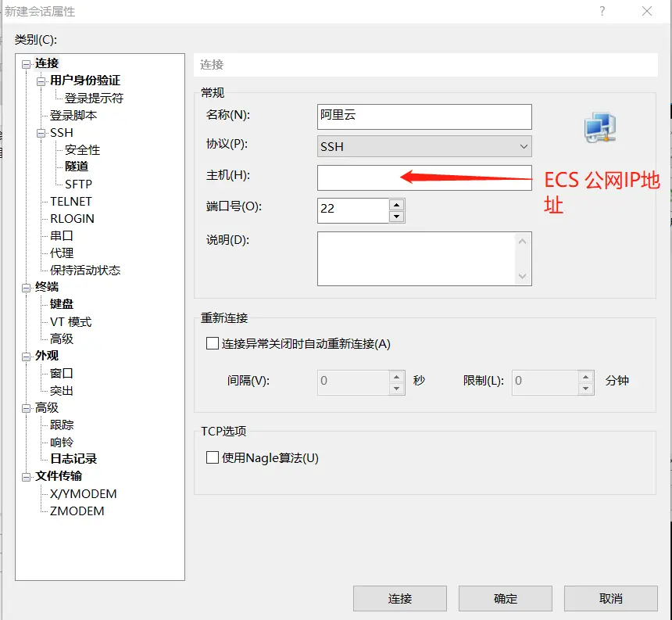Viewport: 672px width, 620px height.
Task: Select RLOGIN tree item
Action: point(72,219)
